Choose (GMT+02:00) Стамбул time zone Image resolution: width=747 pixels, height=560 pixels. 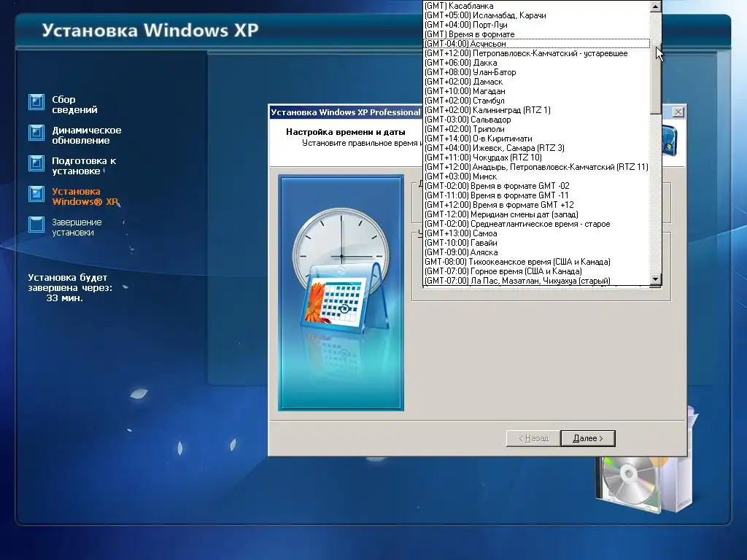(x=536, y=101)
